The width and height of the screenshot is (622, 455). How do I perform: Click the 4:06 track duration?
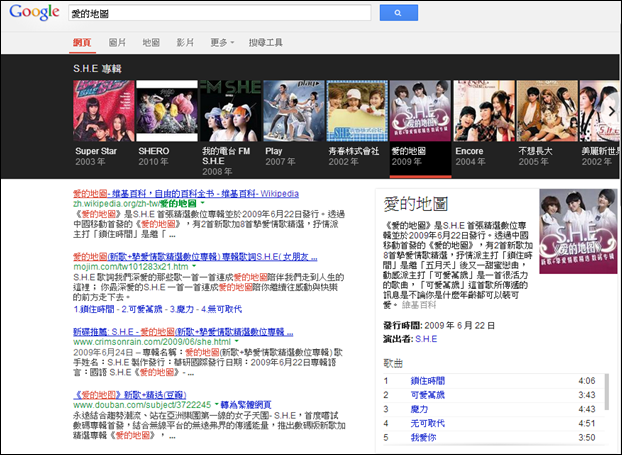coord(587,381)
